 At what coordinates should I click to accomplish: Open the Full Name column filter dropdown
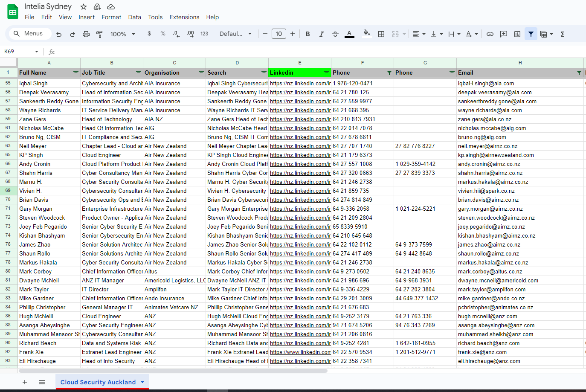click(75, 73)
